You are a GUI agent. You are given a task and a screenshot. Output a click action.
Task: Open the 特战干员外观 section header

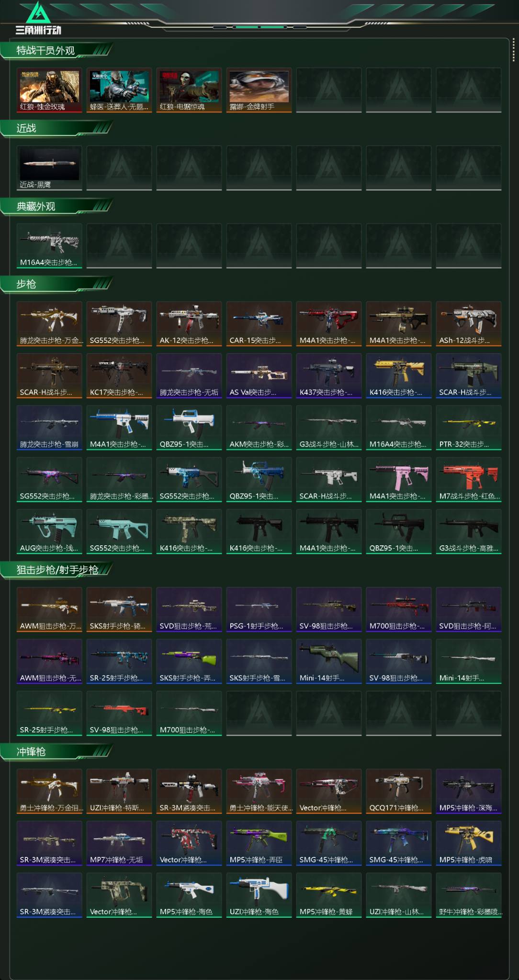coord(45,50)
